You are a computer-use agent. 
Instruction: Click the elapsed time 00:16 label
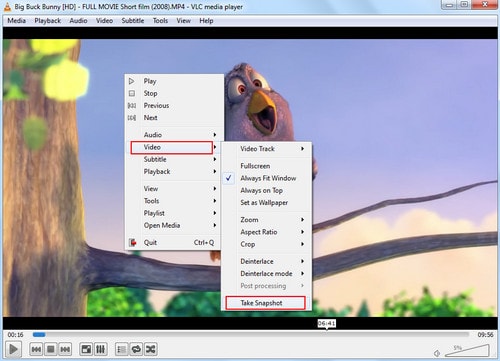(15, 334)
